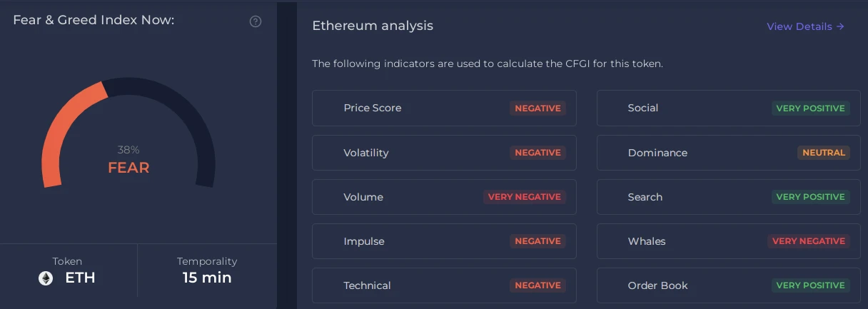The width and height of the screenshot is (868, 309).
Task: Open the View Details link
Action: tap(806, 26)
